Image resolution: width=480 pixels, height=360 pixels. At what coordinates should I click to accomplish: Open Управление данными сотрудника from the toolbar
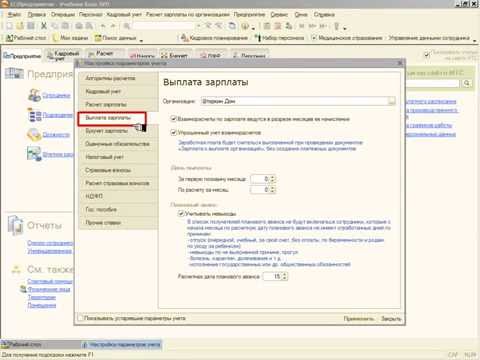pyautogui.click(x=429, y=38)
